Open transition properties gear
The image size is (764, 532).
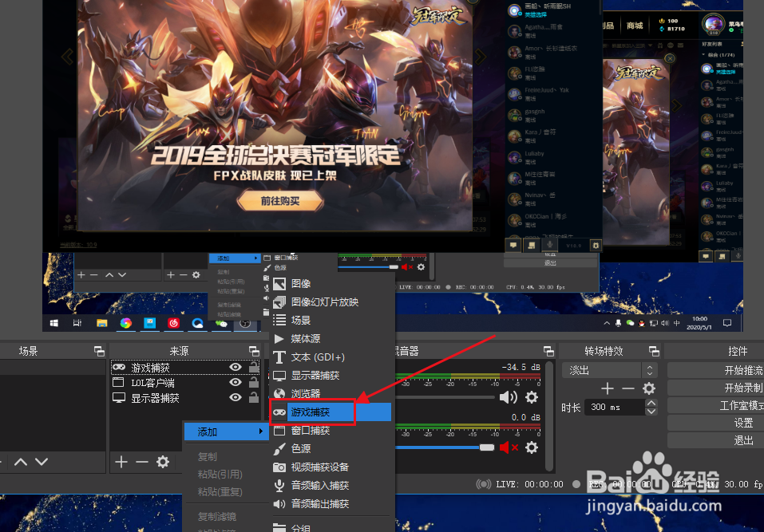click(649, 388)
